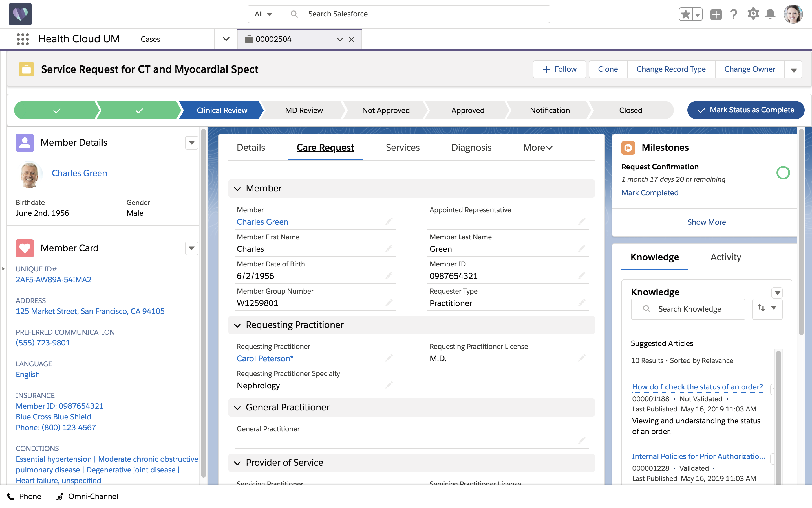Screen dimensions: 812x508
Task: Click the Milestones flag icon
Action: [x=628, y=148]
